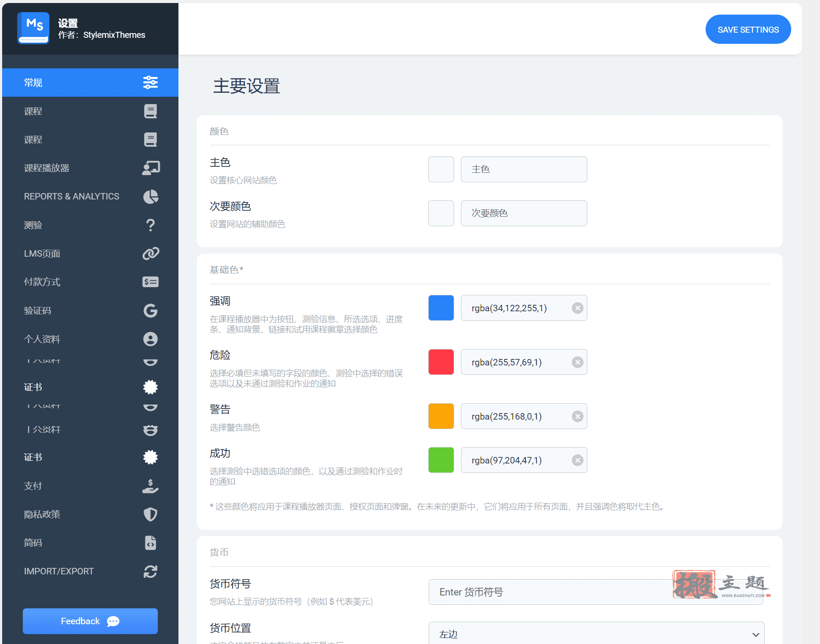Screen dimensions: 820x644
Task: Click the MS MasterStudy logo
Action: coord(33,28)
